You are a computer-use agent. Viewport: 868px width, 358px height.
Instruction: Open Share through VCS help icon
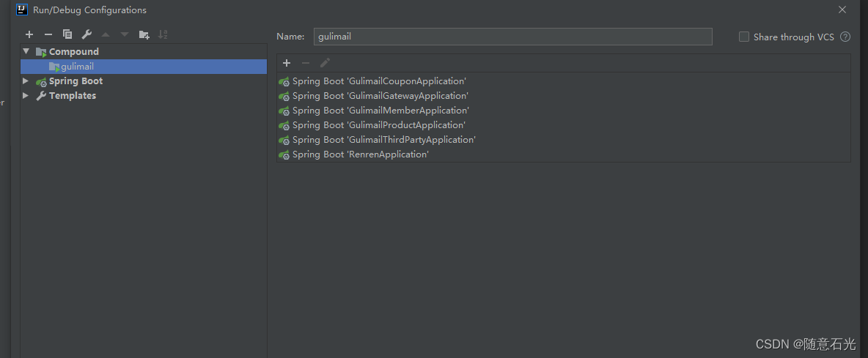845,37
